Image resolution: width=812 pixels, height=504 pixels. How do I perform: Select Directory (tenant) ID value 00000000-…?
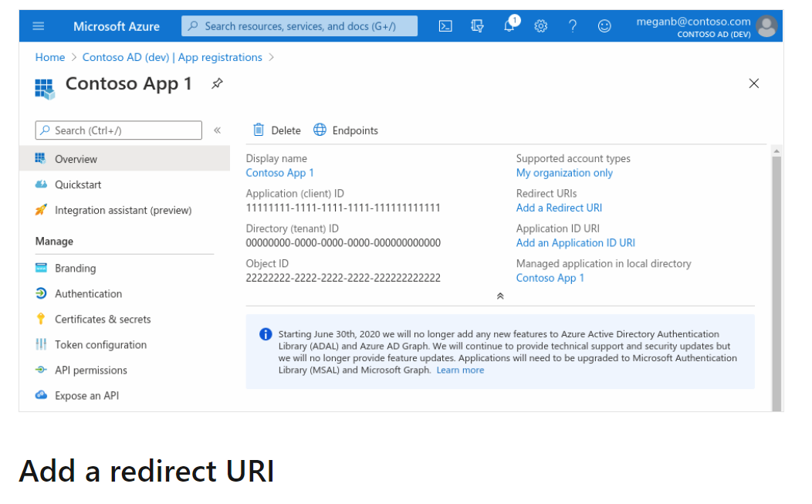[343, 242]
